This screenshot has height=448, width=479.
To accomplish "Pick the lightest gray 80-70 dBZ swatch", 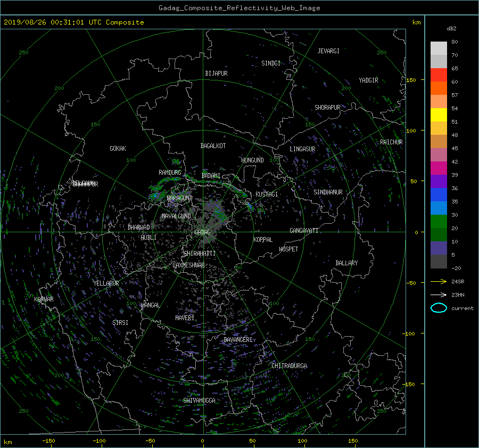I will (439, 48).
